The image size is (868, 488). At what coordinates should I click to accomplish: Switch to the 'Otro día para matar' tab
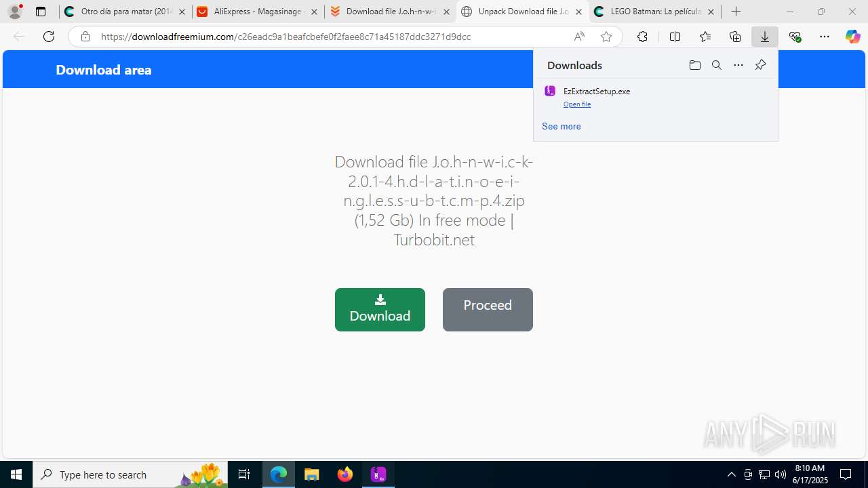click(x=125, y=12)
